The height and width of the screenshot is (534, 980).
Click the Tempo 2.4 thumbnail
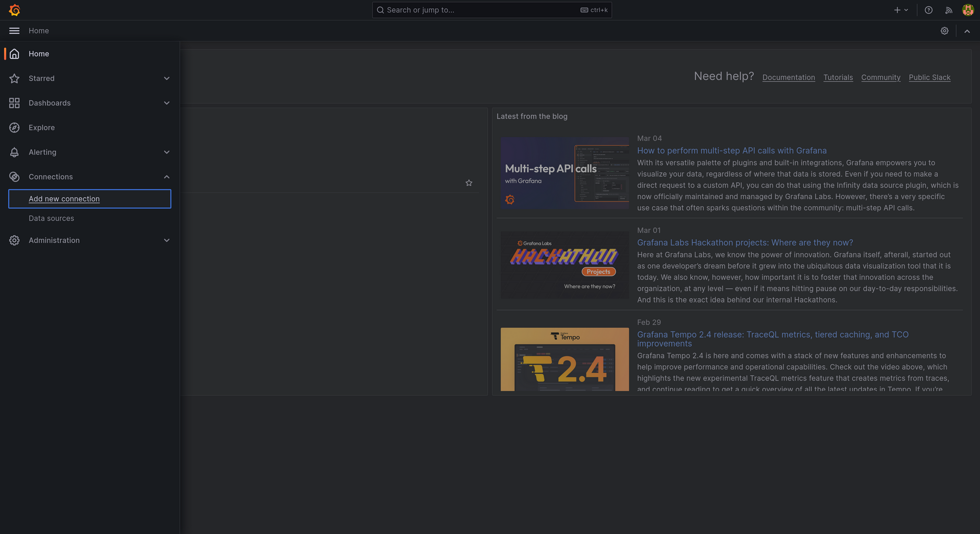pos(565,359)
